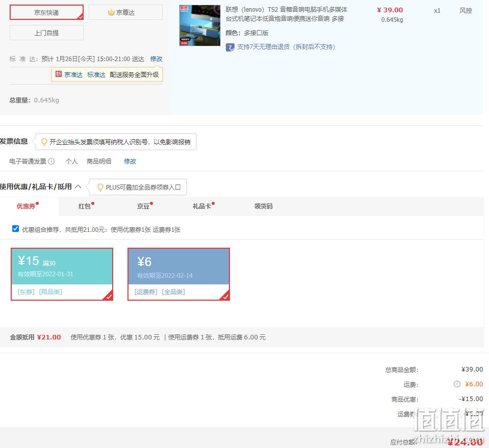
Task: Deselect the ¥6 运费券 coupon card
Action: coord(178,274)
